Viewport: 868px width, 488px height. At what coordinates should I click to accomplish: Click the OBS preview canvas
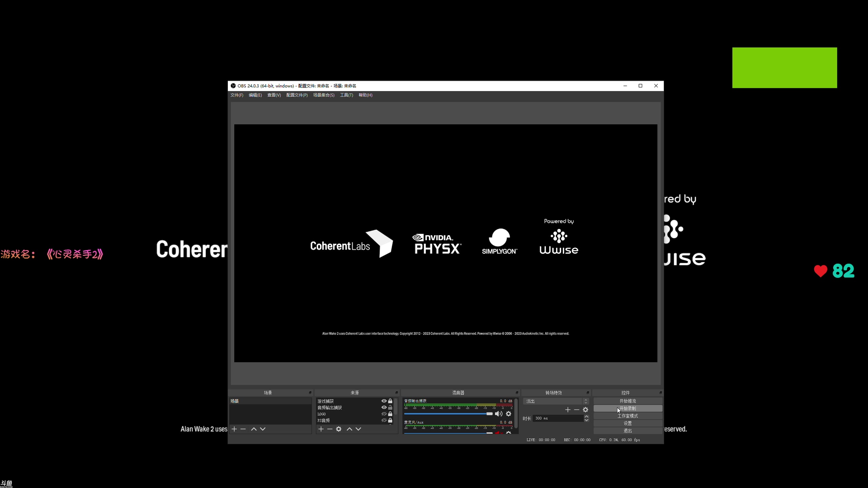point(446,243)
